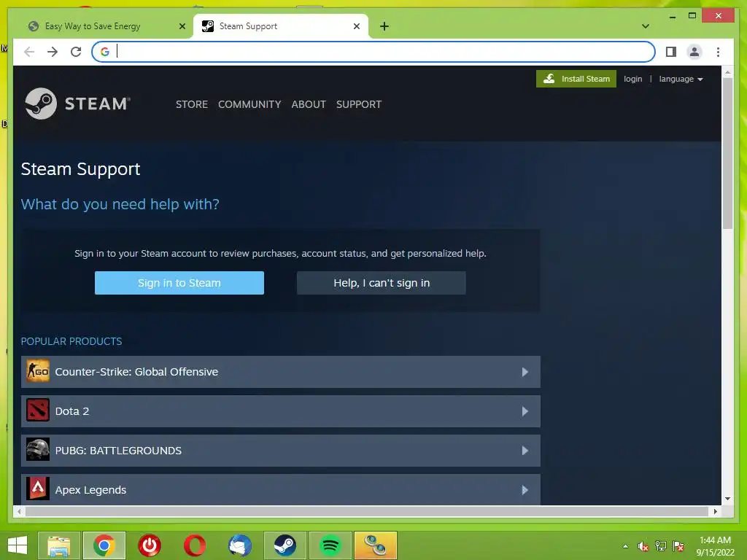
Task: Expand Counter-Strike: Global Offensive row arrow
Action: click(525, 371)
